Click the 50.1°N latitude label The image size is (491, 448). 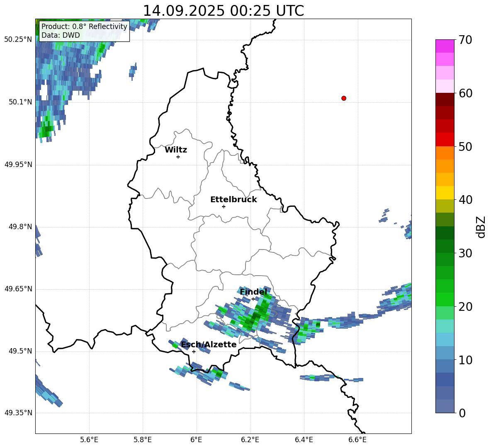click(x=20, y=102)
